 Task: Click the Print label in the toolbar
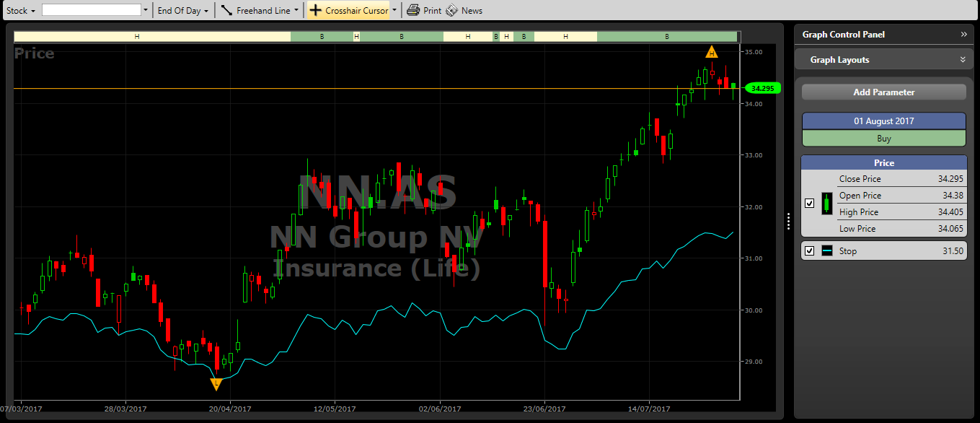pos(432,10)
